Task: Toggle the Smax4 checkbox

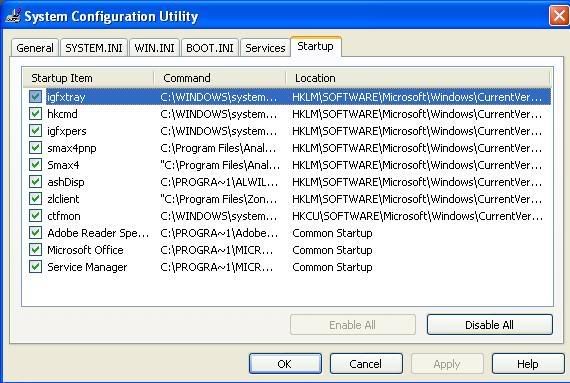Action: [x=35, y=165]
